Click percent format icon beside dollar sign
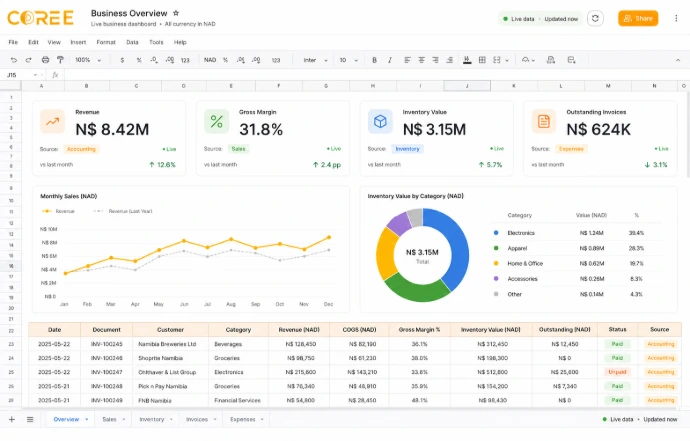690x441 pixels. click(139, 60)
